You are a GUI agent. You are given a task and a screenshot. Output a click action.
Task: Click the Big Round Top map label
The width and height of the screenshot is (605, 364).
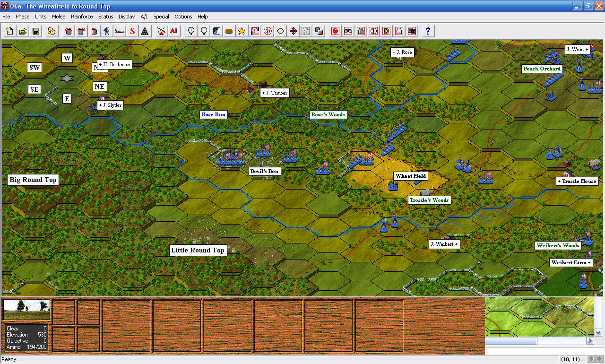click(33, 180)
